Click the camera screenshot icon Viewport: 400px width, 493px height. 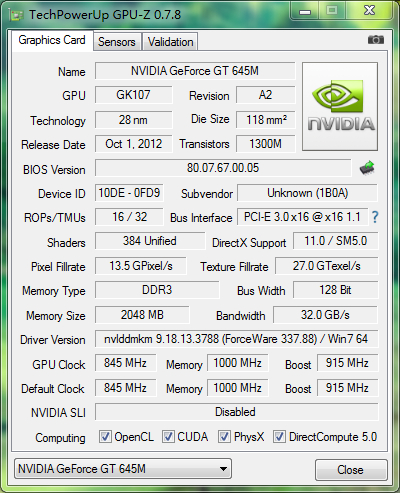[376, 40]
